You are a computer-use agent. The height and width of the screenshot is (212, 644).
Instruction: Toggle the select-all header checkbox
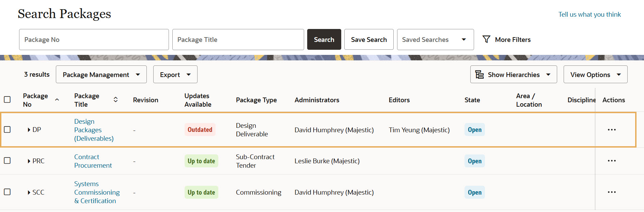tap(7, 100)
